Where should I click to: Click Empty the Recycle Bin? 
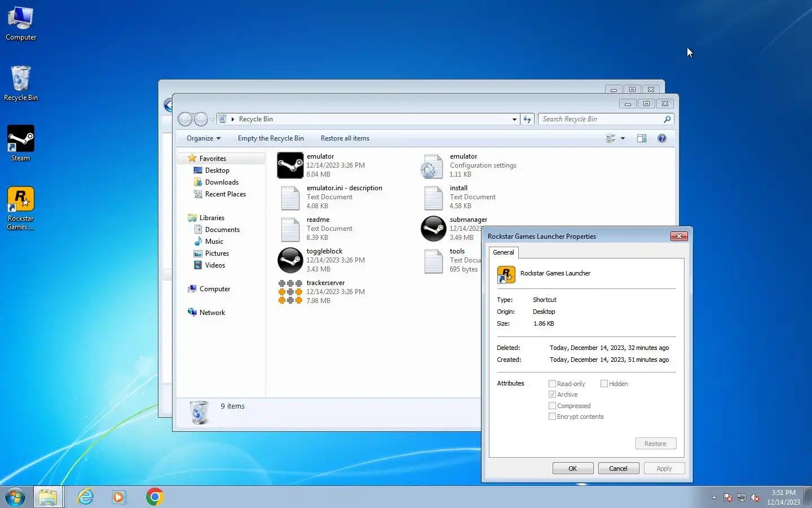pos(271,138)
